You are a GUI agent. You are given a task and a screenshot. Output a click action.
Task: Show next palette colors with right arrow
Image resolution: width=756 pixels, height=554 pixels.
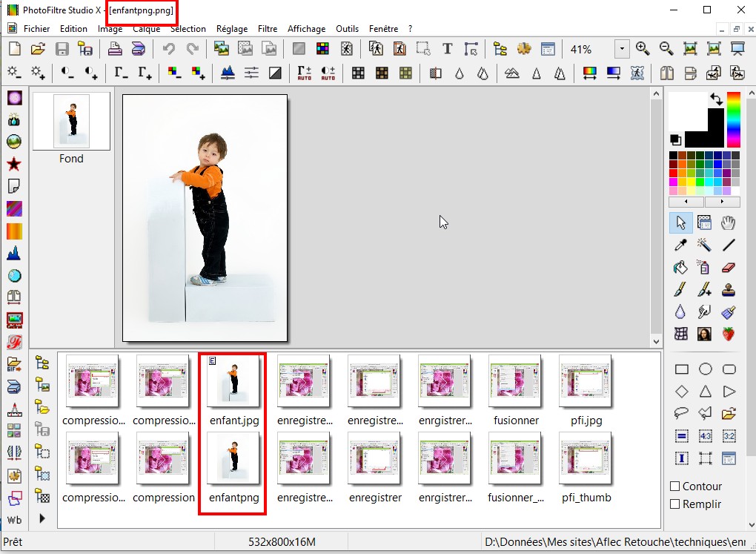click(x=722, y=202)
